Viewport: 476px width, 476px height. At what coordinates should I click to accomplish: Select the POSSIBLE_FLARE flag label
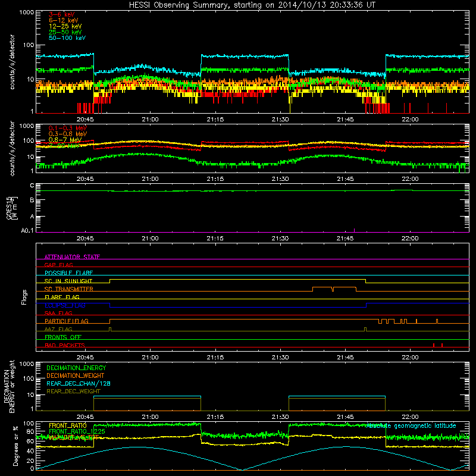(68, 273)
